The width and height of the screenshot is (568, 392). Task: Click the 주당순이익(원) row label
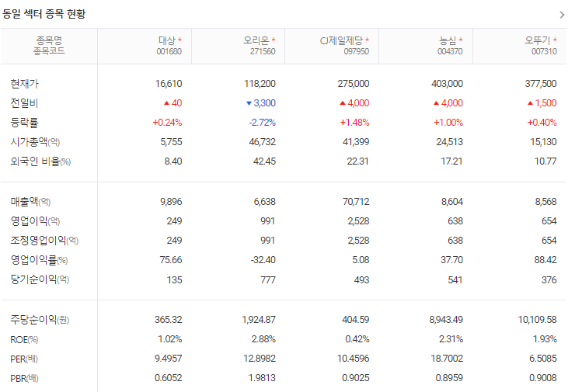point(40,320)
